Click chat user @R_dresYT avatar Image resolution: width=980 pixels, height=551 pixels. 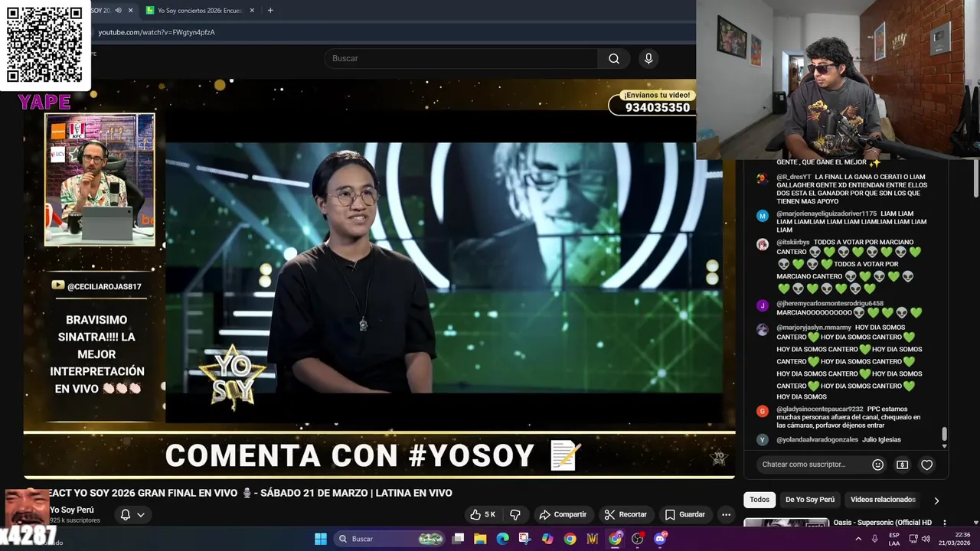[762, 178]
